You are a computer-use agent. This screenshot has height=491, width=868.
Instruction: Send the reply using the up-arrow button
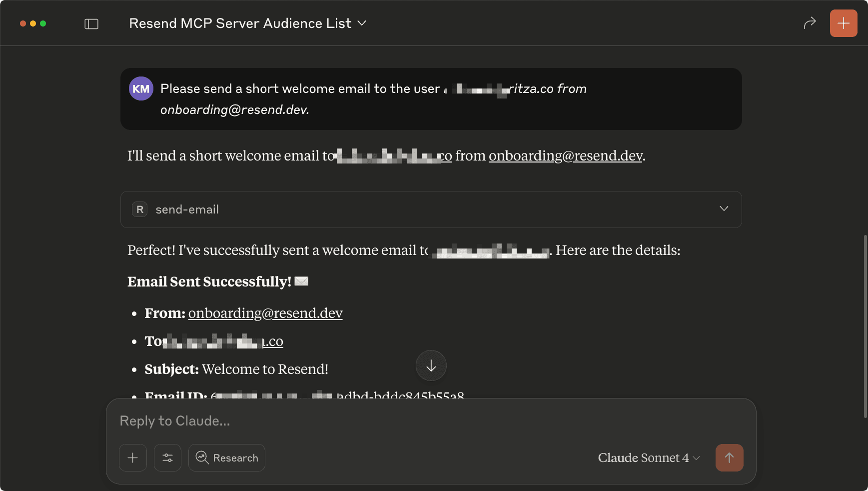click(729, 457)
